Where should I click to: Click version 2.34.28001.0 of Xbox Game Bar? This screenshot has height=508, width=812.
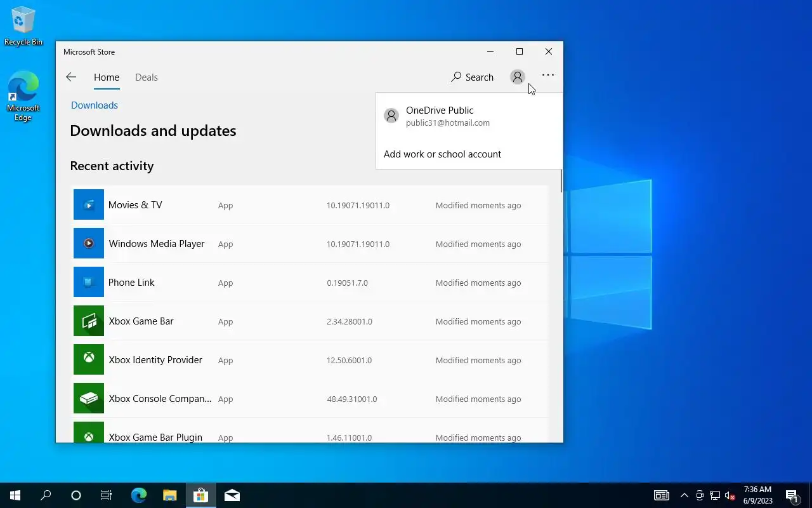tap(350, 321)
